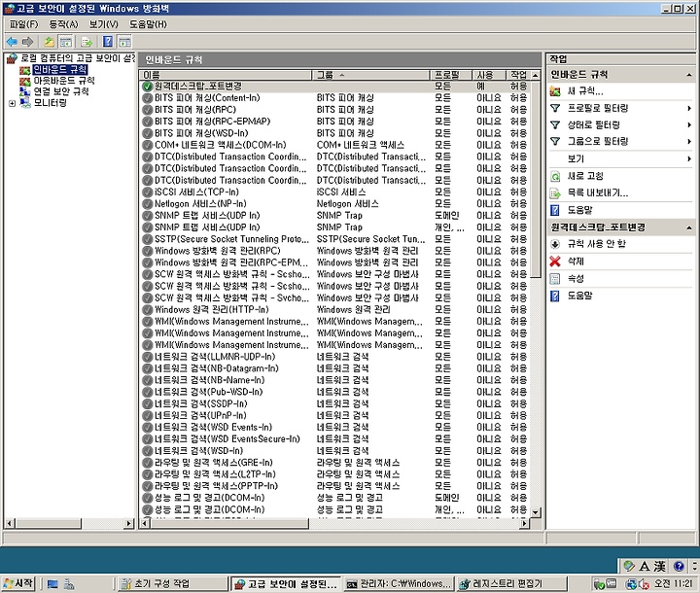Click the 삭제 action link
700x593 pixels.
(x=576, y=262)
